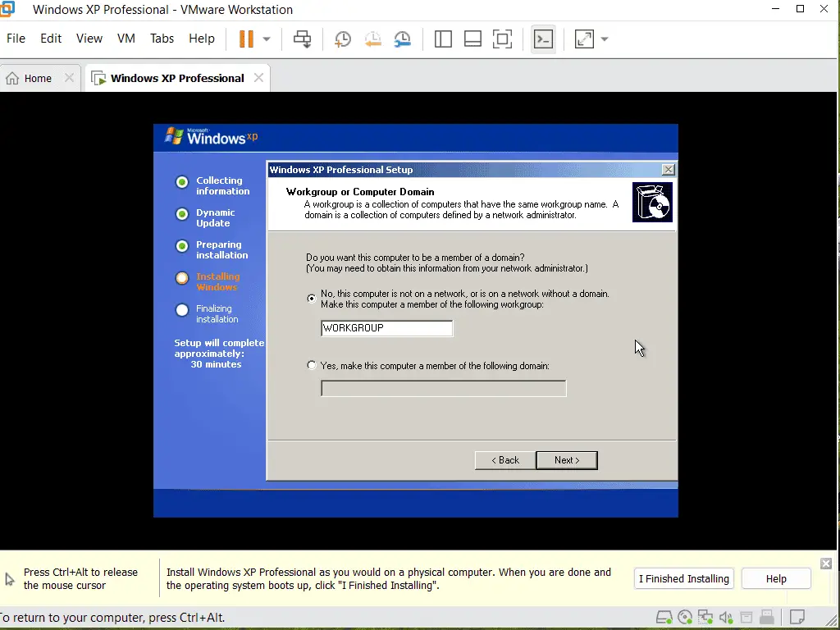The height and width of the screenshot is (630, 840).
Task: Click the Help button in the install bar
Action: 776,578
